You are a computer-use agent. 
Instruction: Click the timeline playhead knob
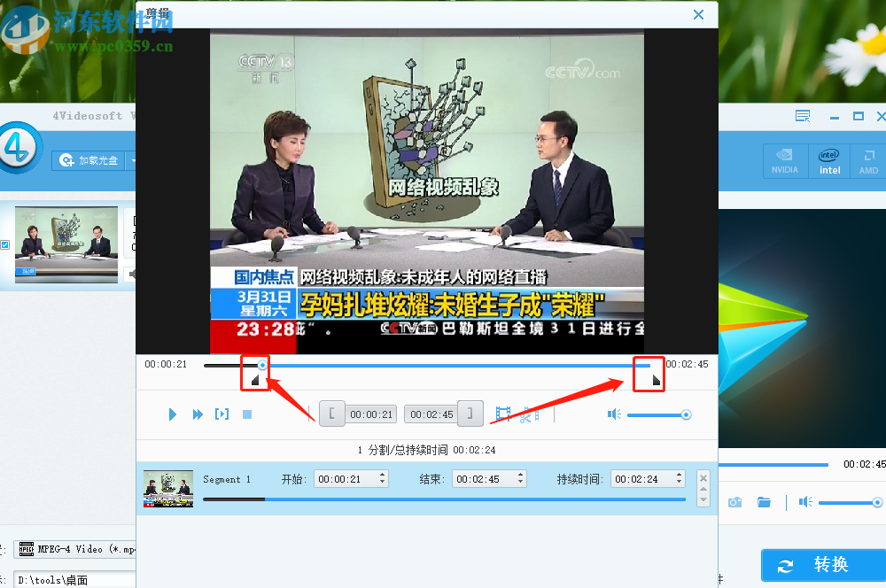click(262, 366)
